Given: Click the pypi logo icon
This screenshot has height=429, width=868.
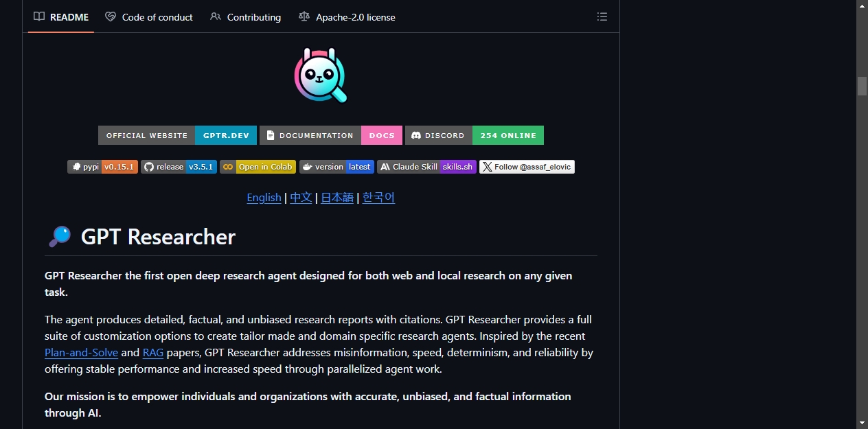Looking at the screenshot, I should click(x=76, y=167).
